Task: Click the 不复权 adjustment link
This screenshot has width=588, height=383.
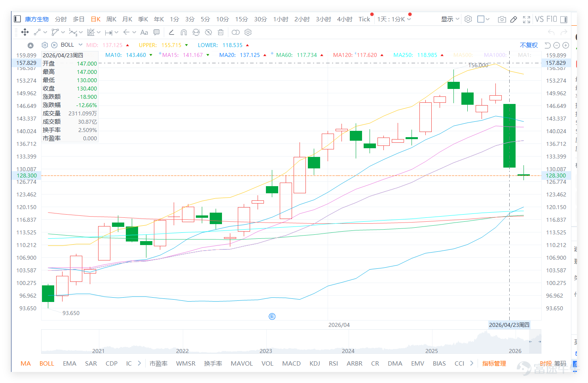Action: [529, 45]
